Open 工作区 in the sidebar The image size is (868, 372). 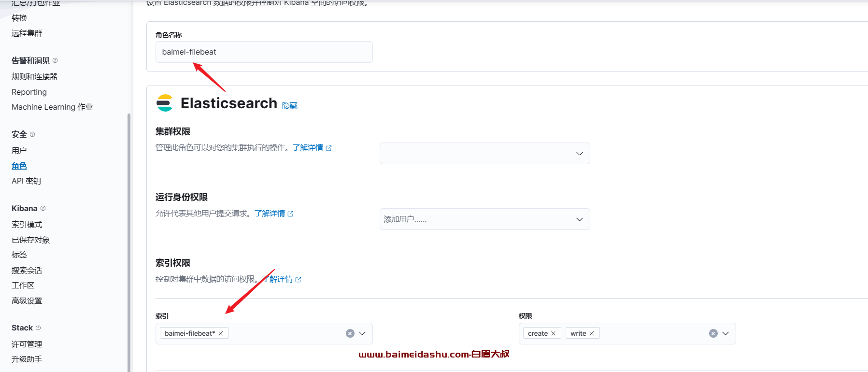tap(23, 285)
